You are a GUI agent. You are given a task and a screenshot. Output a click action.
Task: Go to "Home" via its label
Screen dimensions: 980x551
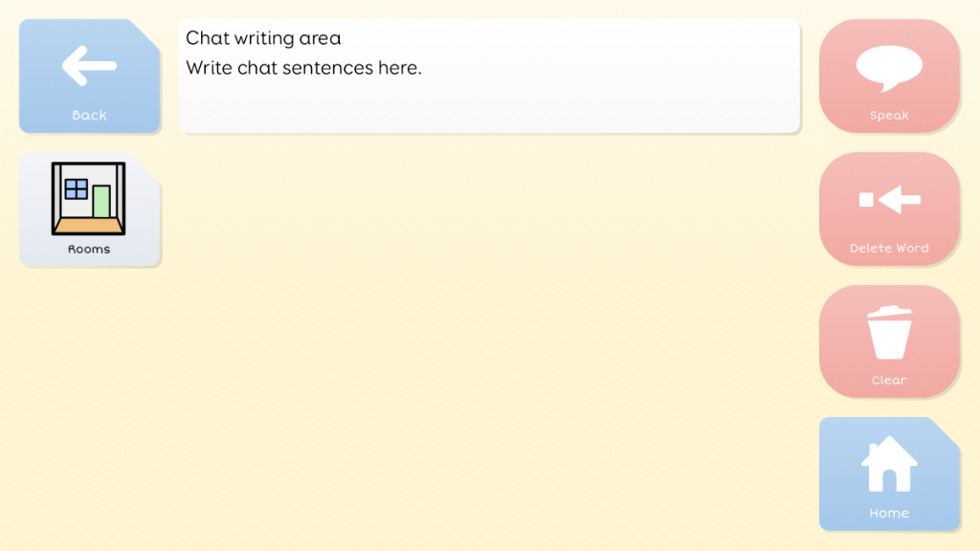point(889,514)
